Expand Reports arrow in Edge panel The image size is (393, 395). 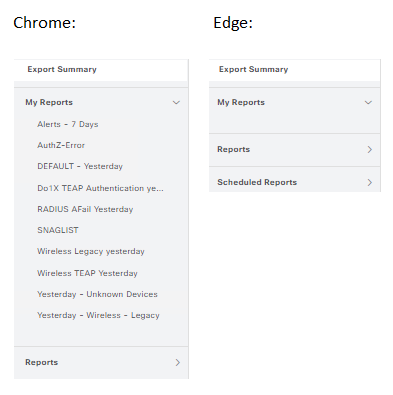369,149
